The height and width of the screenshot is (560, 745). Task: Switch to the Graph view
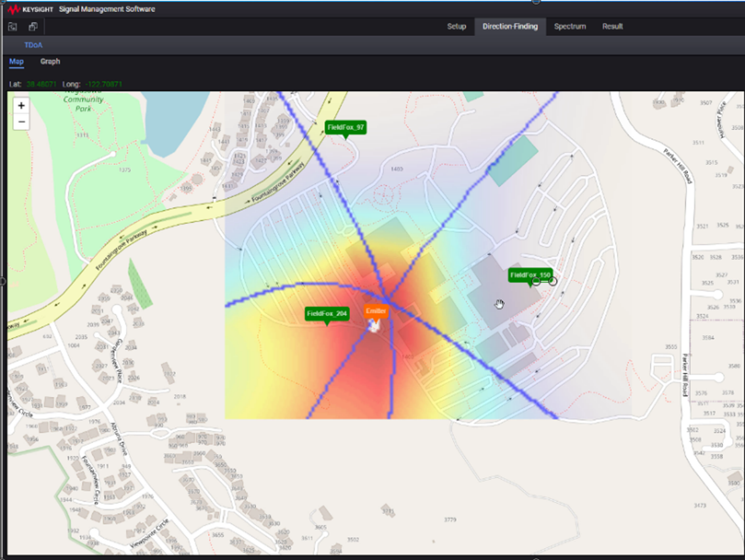pyautogui.click(x=50, y=61)
